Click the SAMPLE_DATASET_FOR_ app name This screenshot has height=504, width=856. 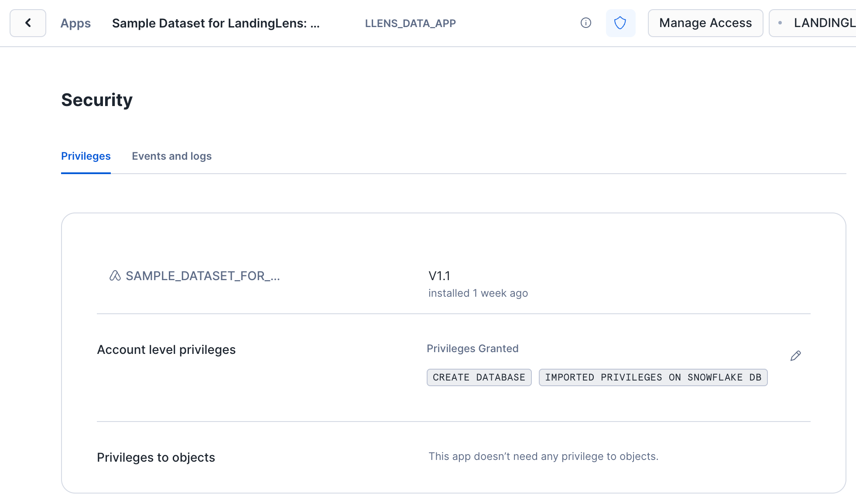[x=202, y=276]
